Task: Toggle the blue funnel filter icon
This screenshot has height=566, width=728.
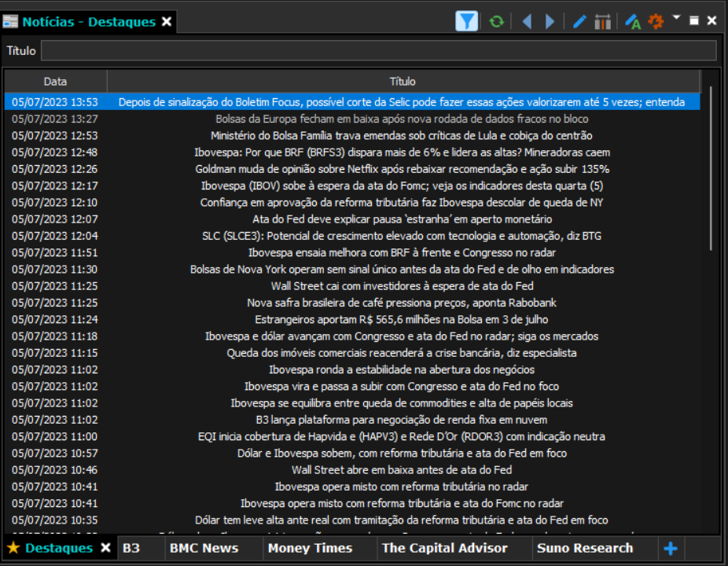Action: [467, 21]
